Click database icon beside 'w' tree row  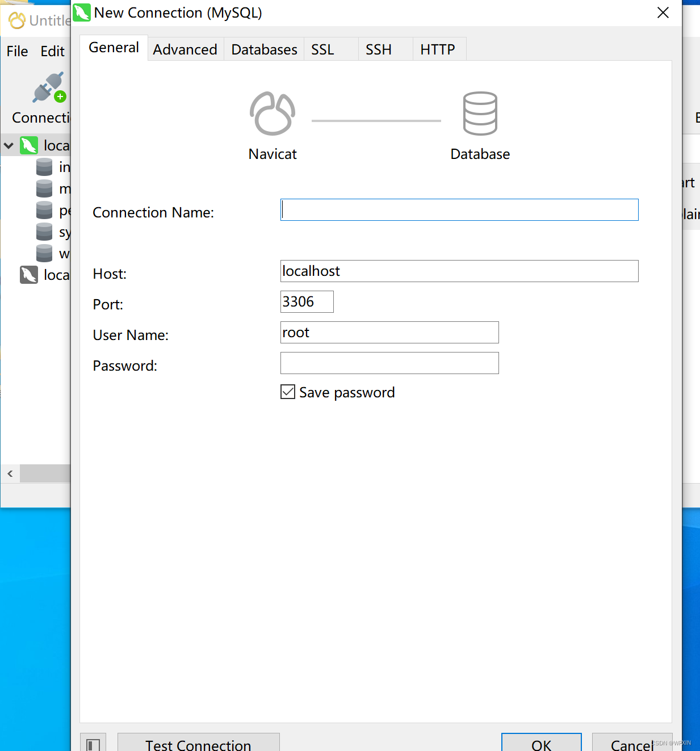point(44,253)
